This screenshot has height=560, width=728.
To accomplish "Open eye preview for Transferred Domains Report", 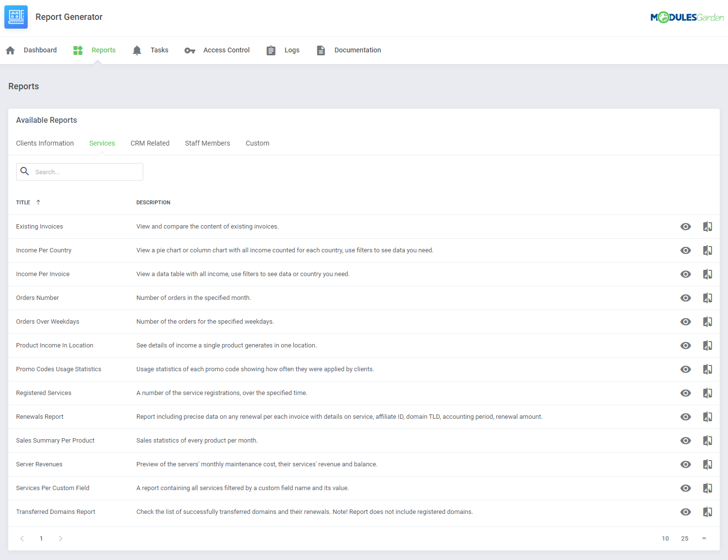I will pyautogui.click(x=685, y=511).
